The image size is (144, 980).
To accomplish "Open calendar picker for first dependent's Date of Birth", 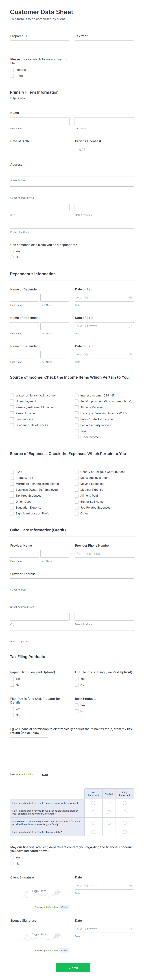I will point(130,297).
